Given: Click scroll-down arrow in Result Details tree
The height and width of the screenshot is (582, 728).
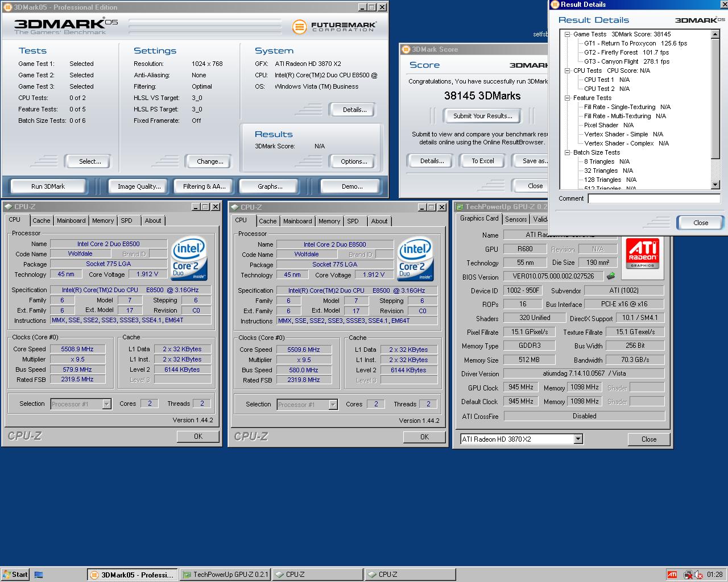Looking at the screenshot, I should 715,185.
